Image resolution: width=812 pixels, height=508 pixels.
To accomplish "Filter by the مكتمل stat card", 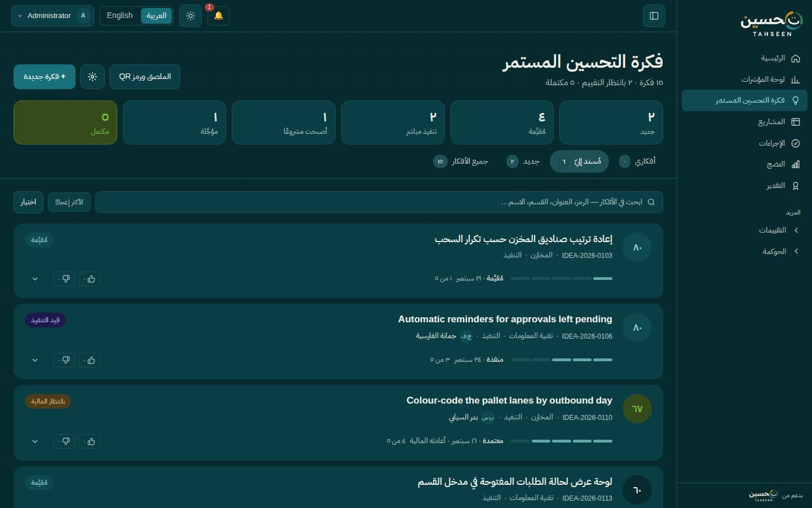I will coord(65,122).
